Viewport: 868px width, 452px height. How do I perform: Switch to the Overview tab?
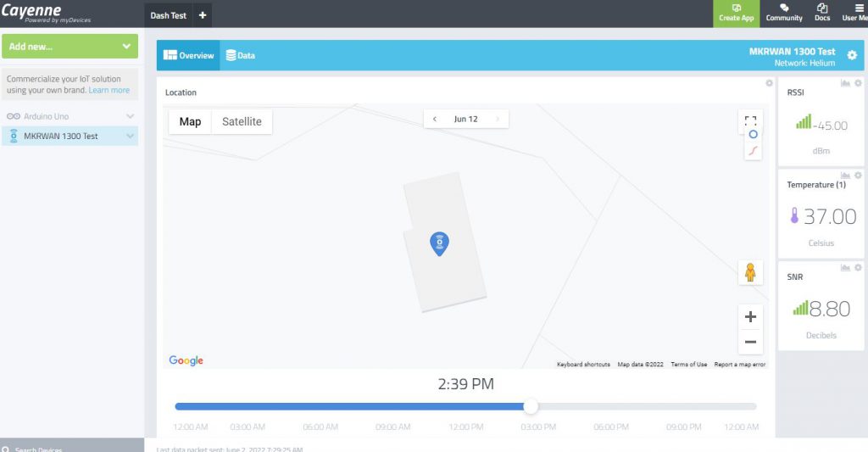click(x=188, y=55)
